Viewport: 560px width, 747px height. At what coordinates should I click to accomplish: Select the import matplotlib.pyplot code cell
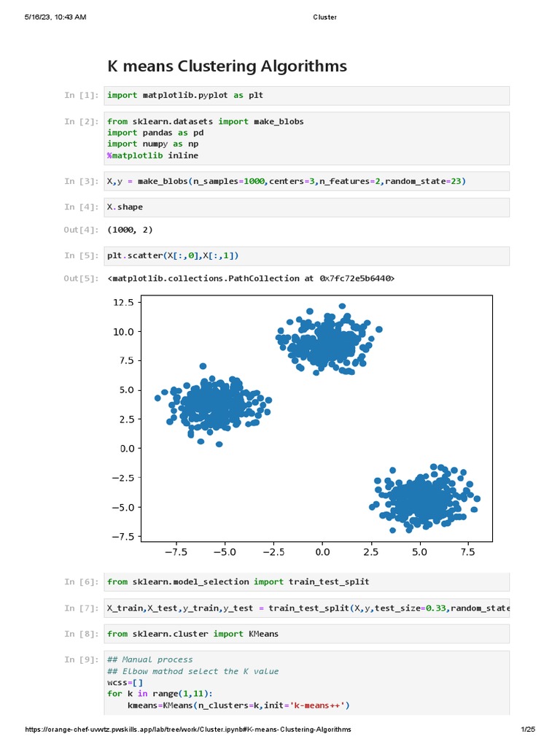pyautogui.click(x=307, y=96)
